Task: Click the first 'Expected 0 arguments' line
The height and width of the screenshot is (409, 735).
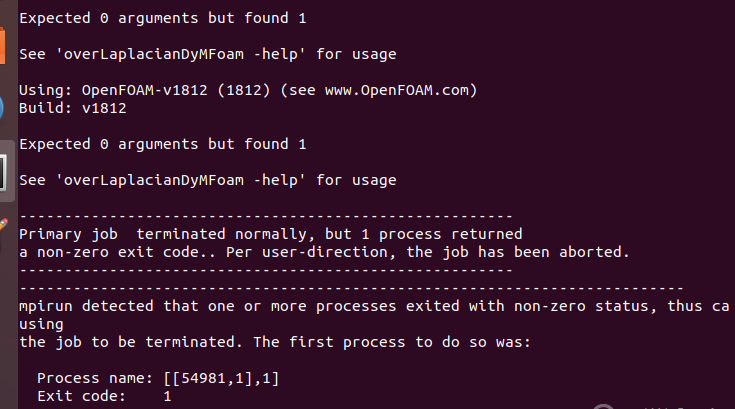Action: pos(163,18)
